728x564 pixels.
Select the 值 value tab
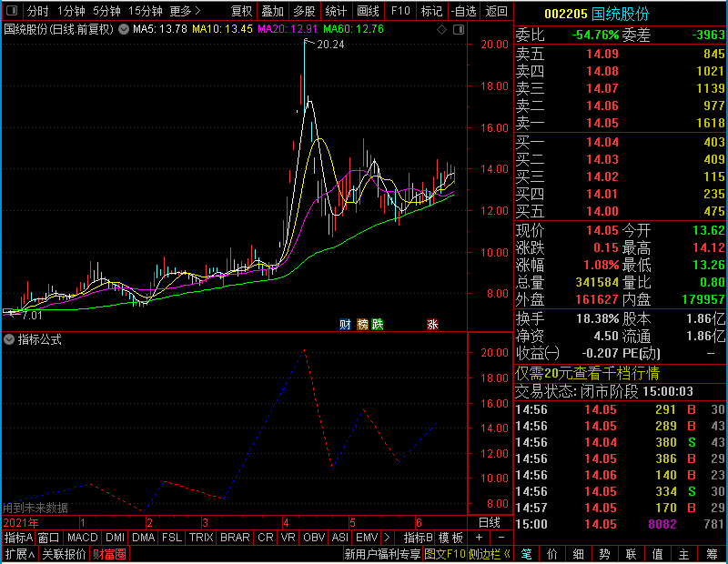click(x=657, y=554)
